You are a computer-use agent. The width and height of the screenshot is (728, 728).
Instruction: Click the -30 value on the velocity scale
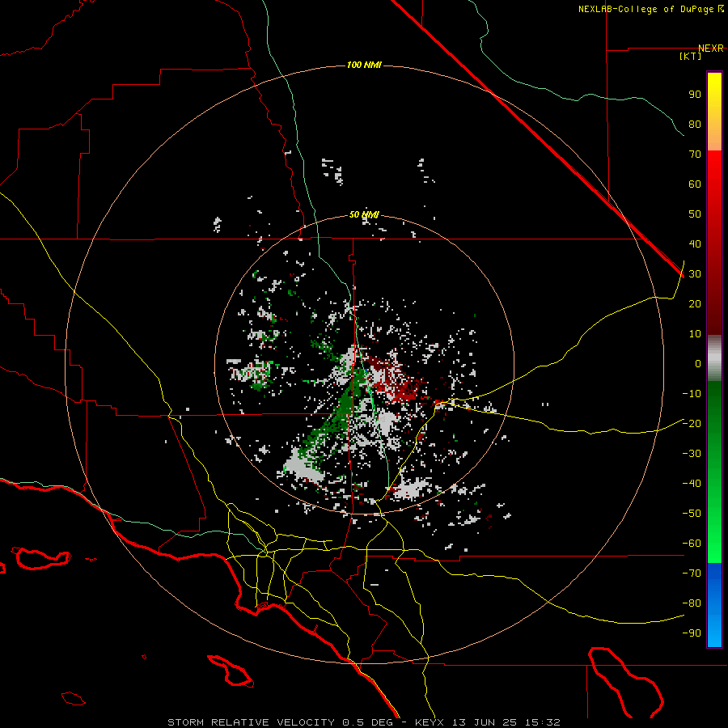coord(692,454)
